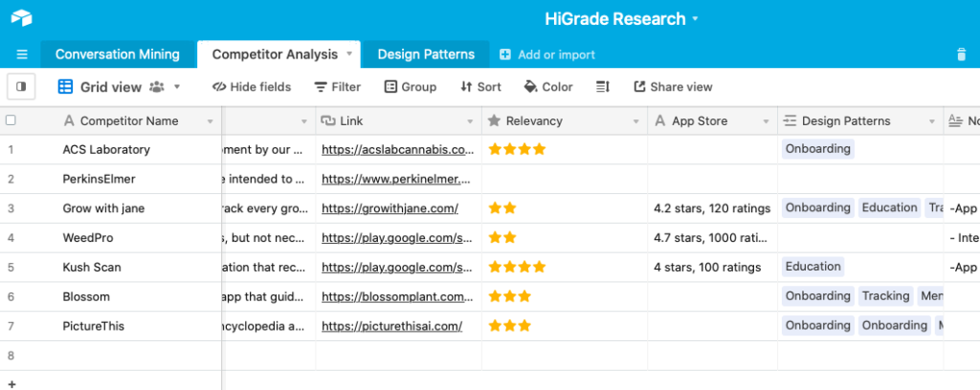This screenshot has width=980, height=390.
Task: Switch to the Conversation Mining tab
Action: pyautogui.click(x=117, y=54)
